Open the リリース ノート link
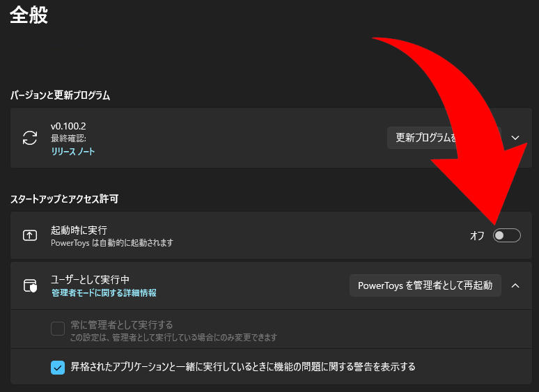The width and height of the screenshot is (539, 392). pos(73,152)
